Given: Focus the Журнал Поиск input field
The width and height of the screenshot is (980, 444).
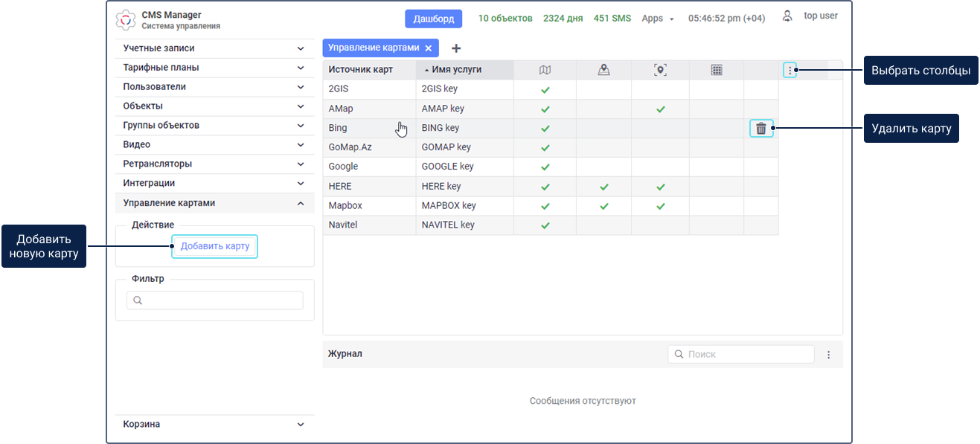Looking at the screenshot, I should pos(741,355).
